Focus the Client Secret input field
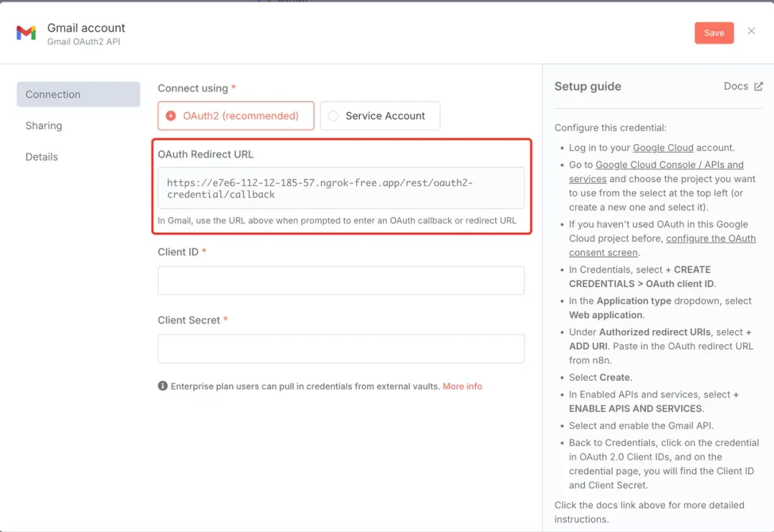This screenshot has width=774, height=532. point(341,349)
